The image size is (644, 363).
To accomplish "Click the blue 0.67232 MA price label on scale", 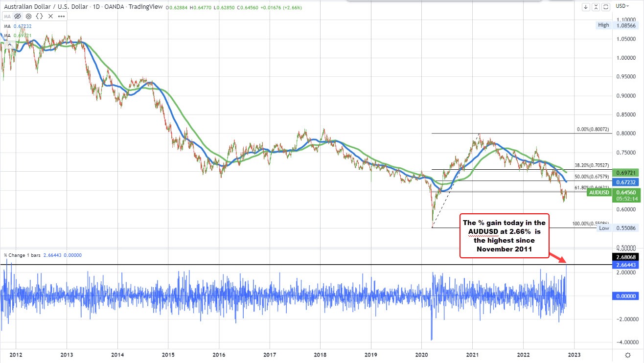I will (x=626, y=182).
